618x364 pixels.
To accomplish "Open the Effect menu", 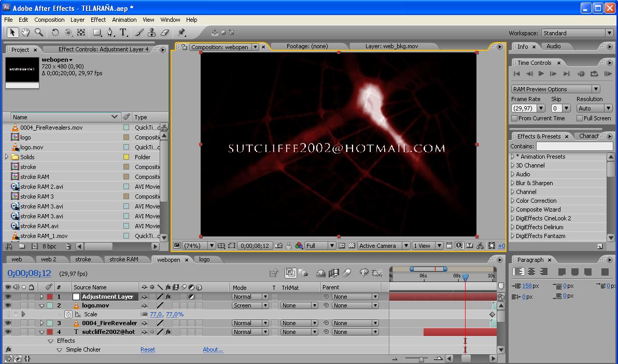I will coord(98,20).
